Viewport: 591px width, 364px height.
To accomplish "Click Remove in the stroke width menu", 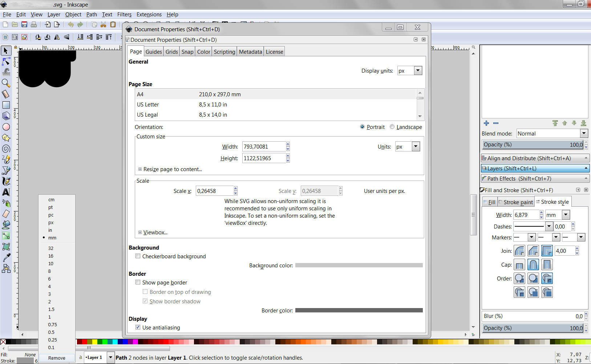I will click(x=57, y=358).
